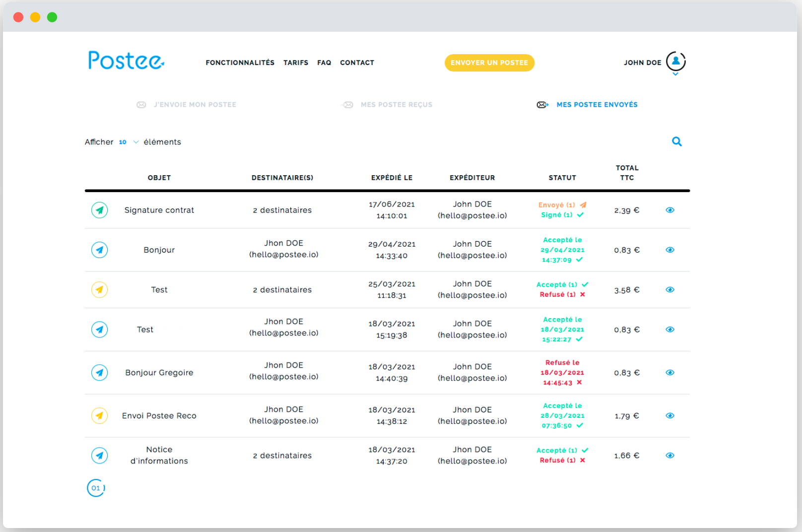The height and width of the screenshot is (532, 802).
Task: Expand the Afficher 10 éléments dropdown
Action: [129, 142]
